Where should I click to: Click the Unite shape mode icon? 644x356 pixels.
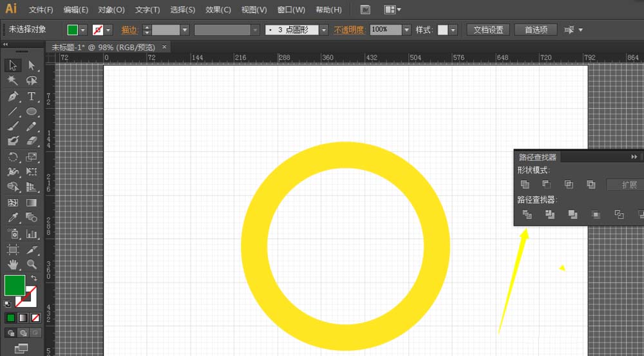(526, 185)
